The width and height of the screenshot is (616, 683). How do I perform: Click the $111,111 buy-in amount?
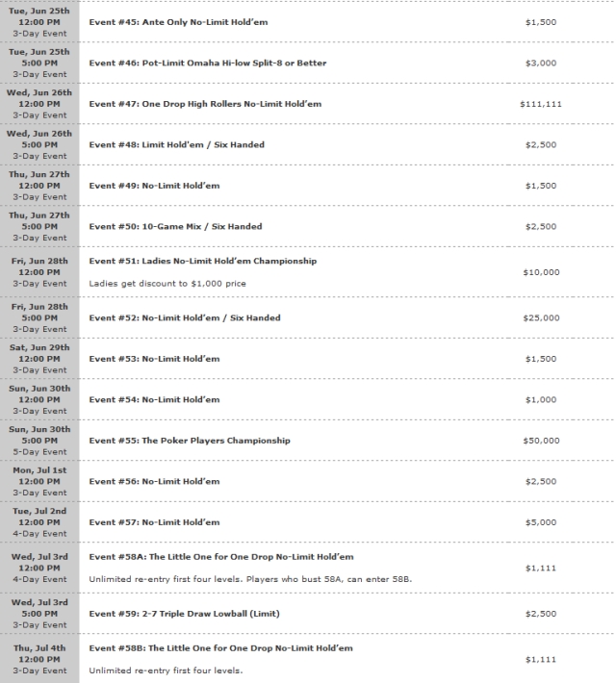[541, 104]
